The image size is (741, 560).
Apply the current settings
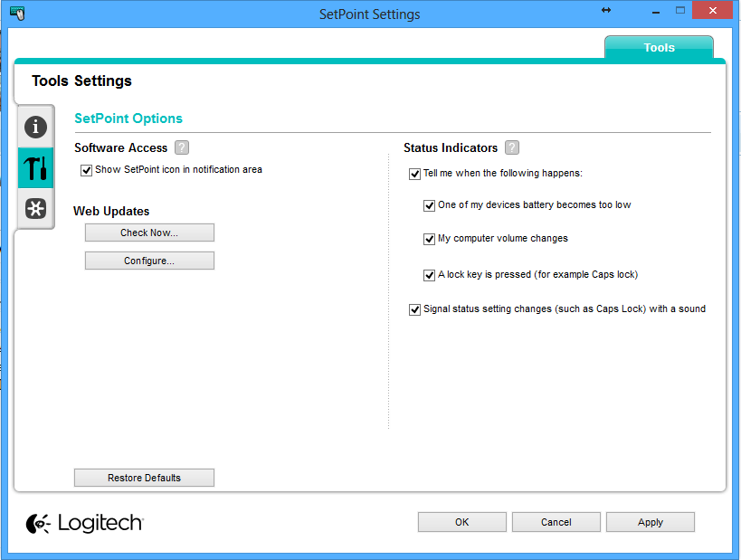(x=651, y=522)
